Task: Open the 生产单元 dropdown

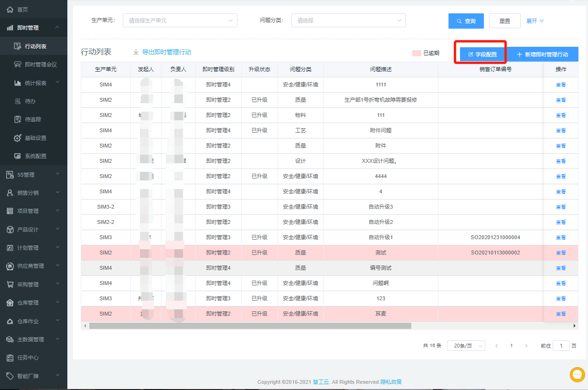Action: pyautogui.click(x=180, y=21)
